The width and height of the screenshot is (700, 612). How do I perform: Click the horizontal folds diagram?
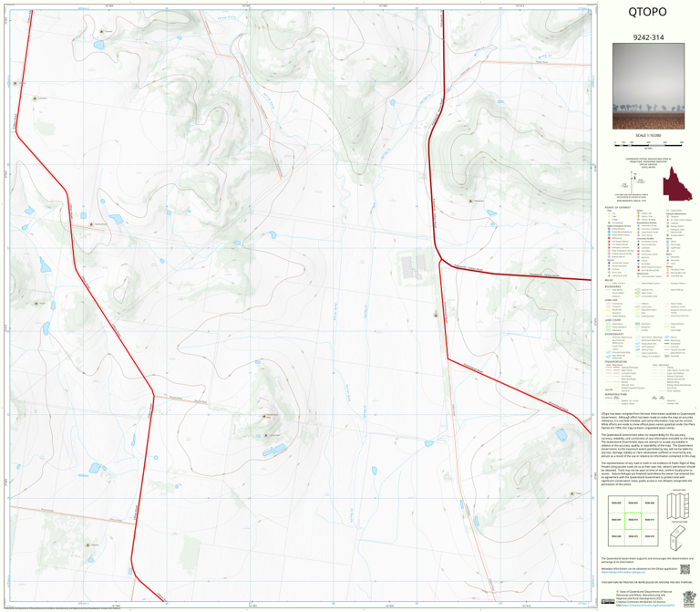click(678, 538)
